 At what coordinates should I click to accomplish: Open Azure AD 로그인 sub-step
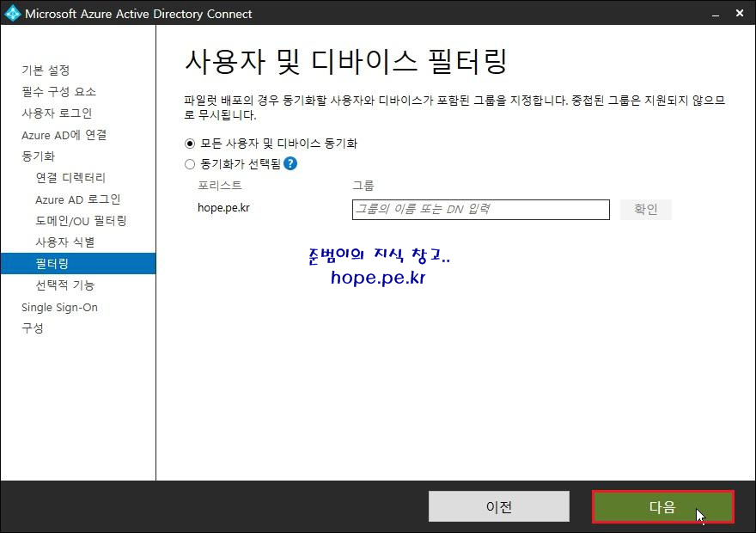coord(77,199)
